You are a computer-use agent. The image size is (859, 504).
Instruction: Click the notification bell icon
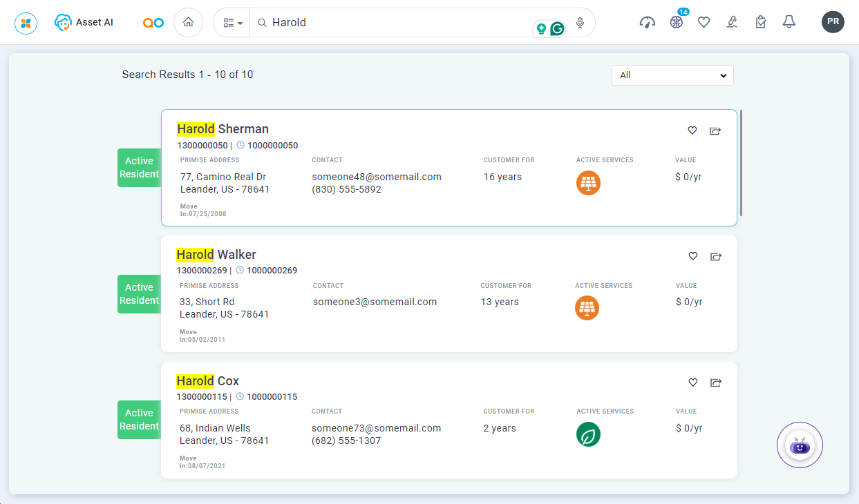789,22
